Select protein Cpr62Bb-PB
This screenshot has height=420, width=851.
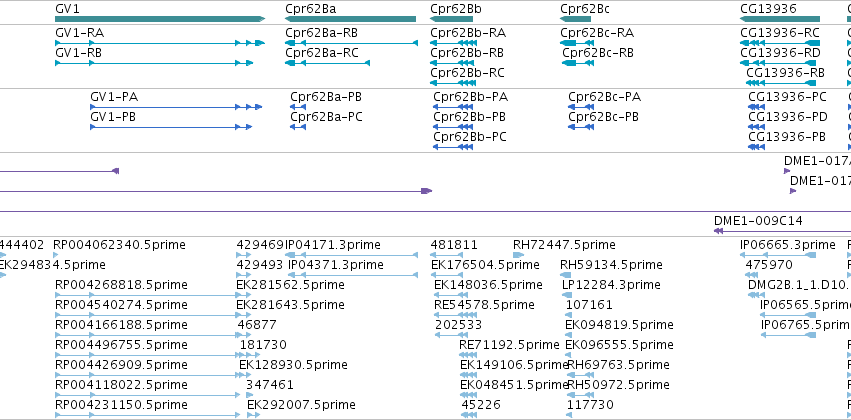pyautogui.click(x=469, y=117)
